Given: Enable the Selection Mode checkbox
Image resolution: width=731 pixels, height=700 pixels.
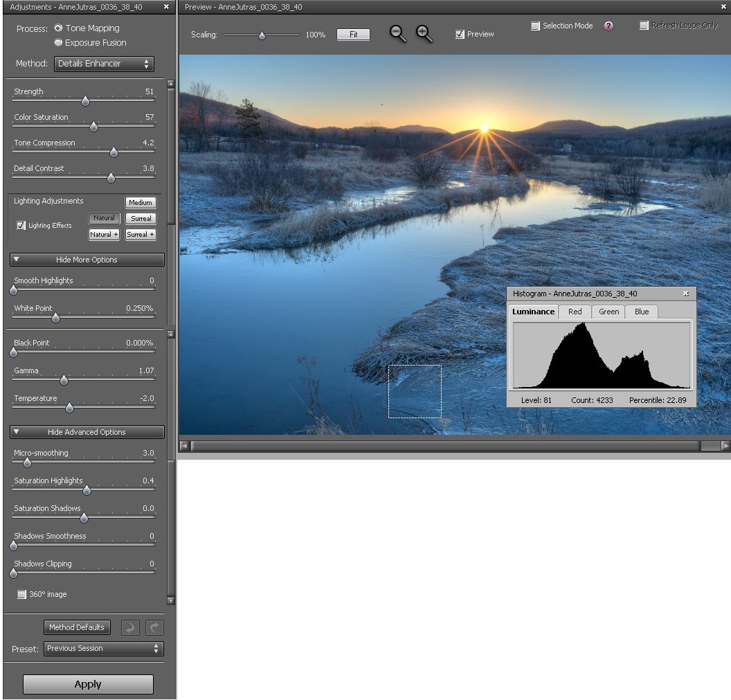Looking at the screenshot, I should point(535,26).
